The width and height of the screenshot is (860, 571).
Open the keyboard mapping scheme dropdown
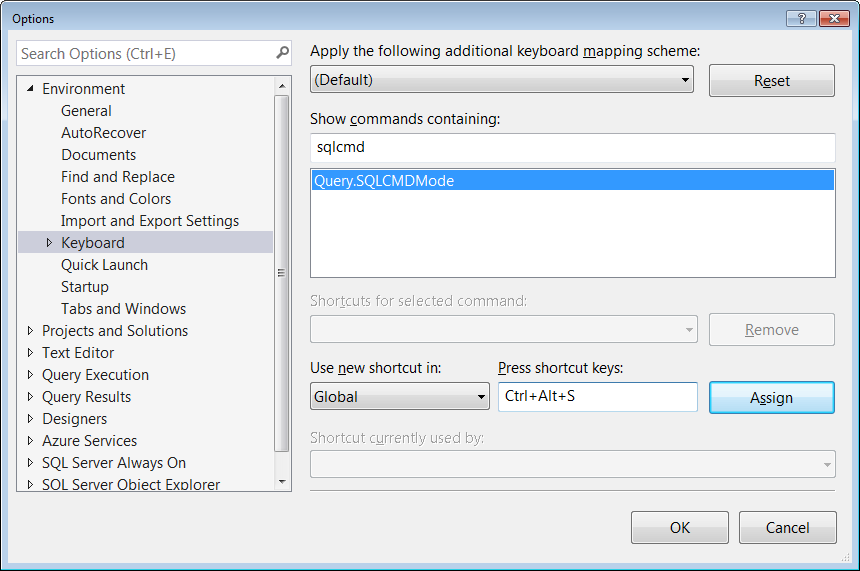685,80
